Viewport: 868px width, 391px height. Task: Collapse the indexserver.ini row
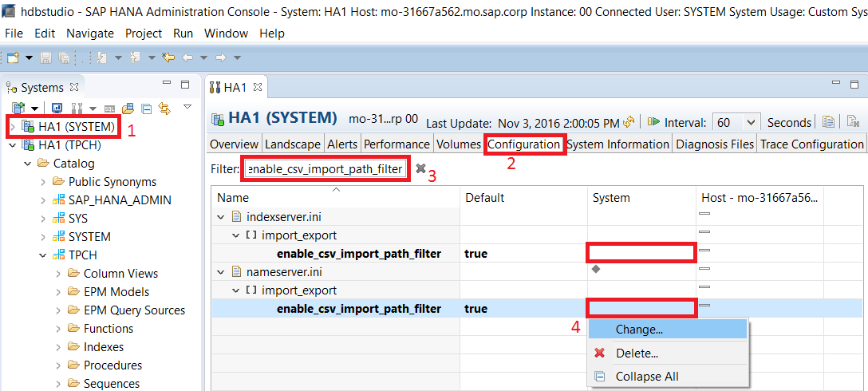[x=222, y=217]
